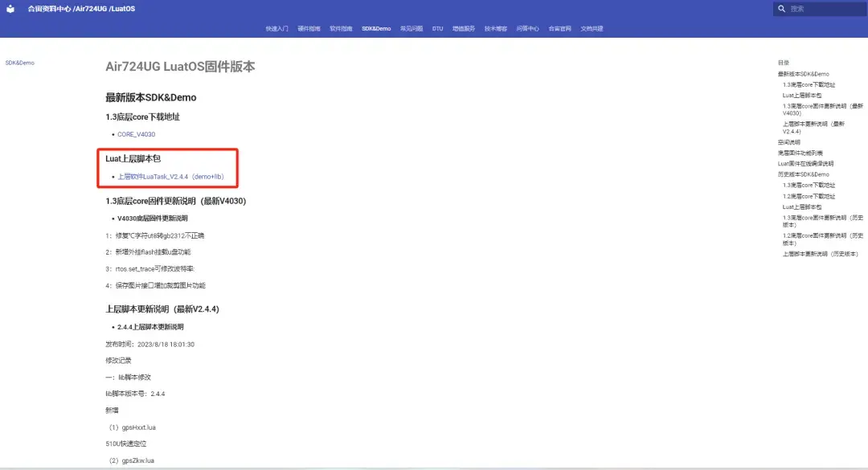
Task: Click the SDK&Demo tab in the top navigation bar
Action: (x=376, y=29)
